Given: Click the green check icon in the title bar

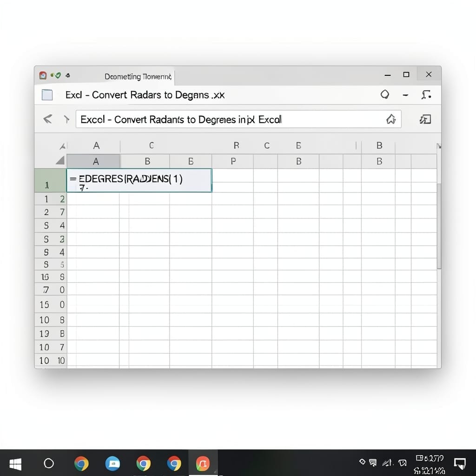Looking at the screenshot, I should (58, 75).
